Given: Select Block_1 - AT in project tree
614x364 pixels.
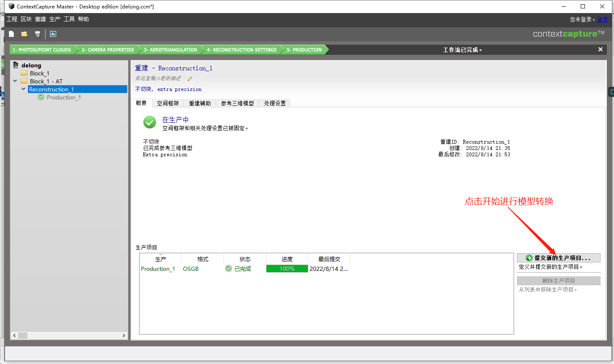Looking at the screenshot, I should (46, 81).
